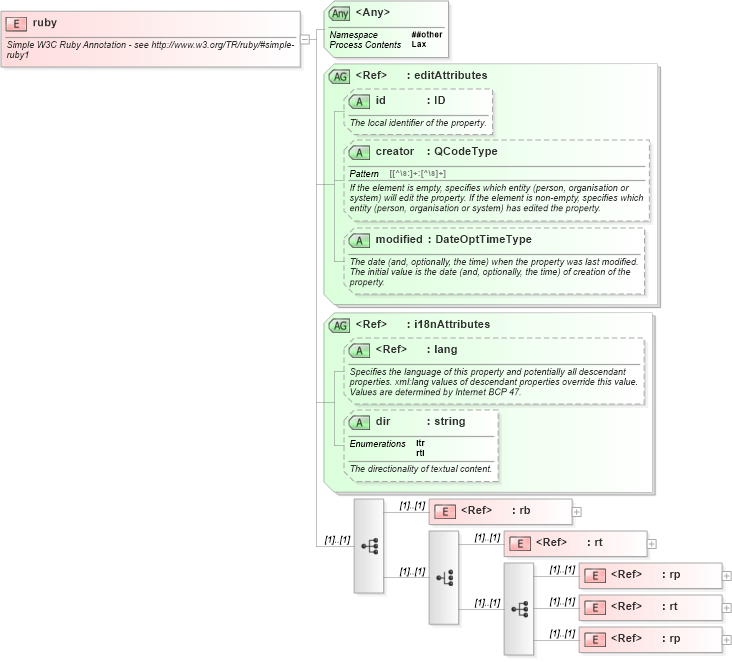Expand the first rt element plus box
The height and width of the screenshot is (662, 732).
pyautogui.click(x=652, y=544)
